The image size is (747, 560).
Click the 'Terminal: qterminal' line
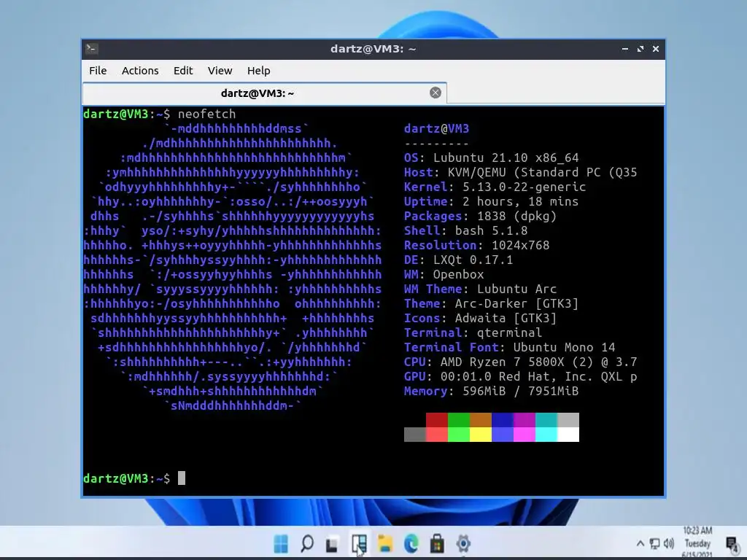[473, 332]
